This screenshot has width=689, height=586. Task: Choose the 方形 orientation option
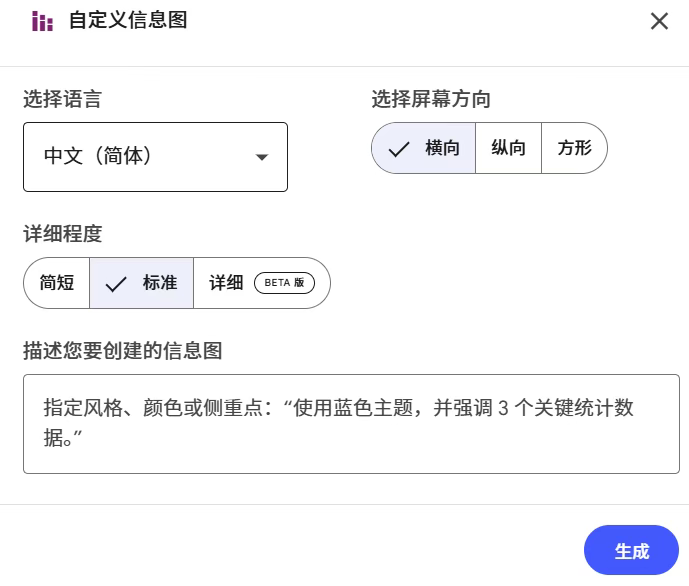pyautogui.click(x=574, y=148)
